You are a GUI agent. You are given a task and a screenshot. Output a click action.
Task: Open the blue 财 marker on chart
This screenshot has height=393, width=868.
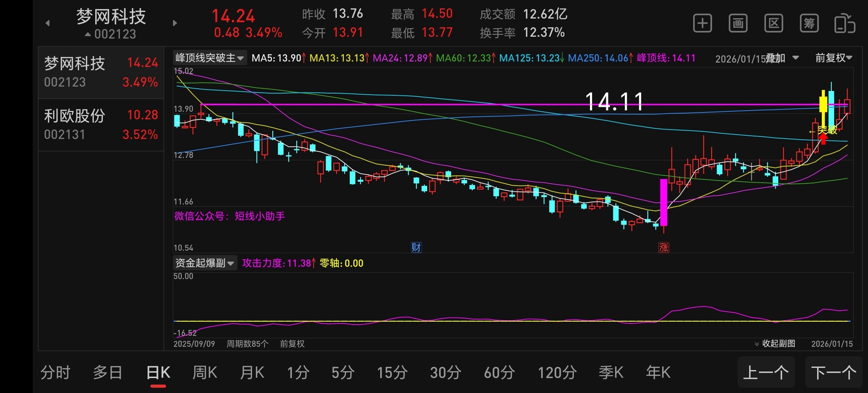pyautogui.click(x=416, y=247)
